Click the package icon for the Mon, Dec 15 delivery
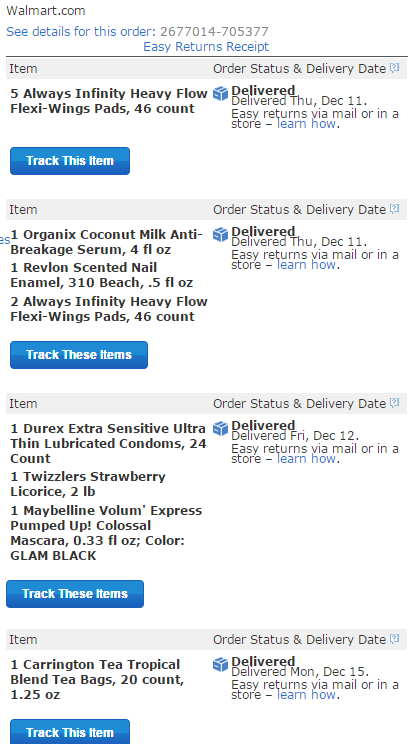The width and height of the screenshot is (411, 744). point(220,664)
